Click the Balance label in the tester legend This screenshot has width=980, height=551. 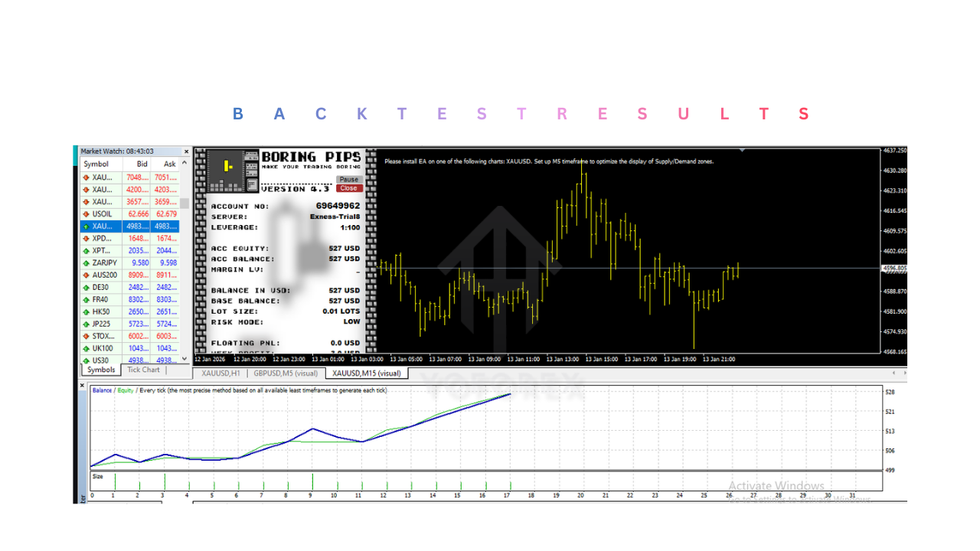(x=100, y=390)
